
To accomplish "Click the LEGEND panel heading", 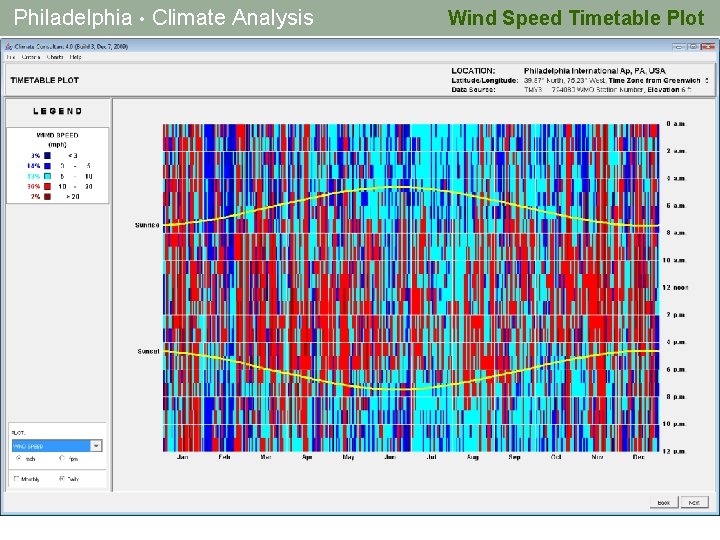I will pos(57,111).
